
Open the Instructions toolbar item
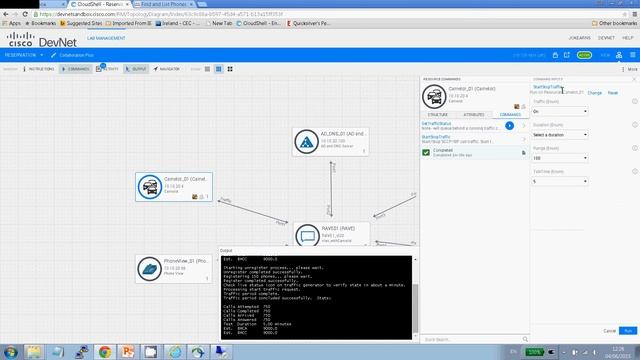coord(39,69)
